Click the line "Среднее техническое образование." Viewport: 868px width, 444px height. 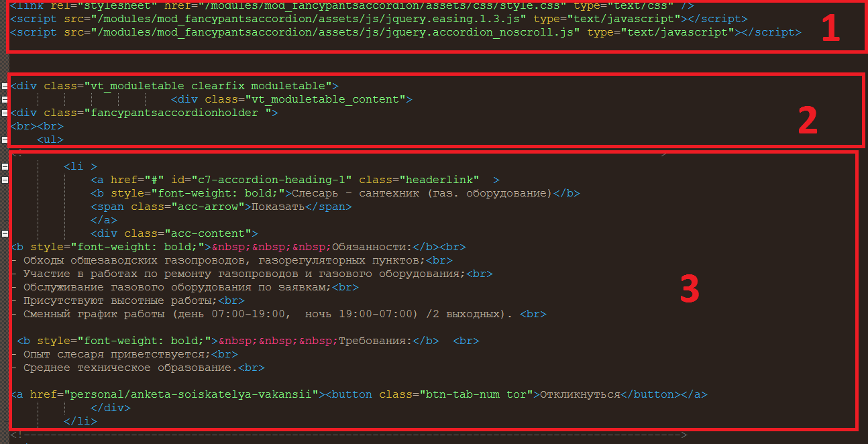(x=138, y=368)
